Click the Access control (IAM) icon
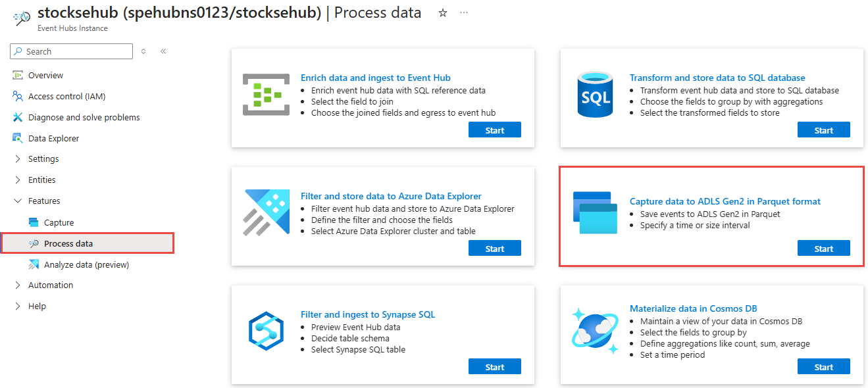Screen dimensions: 868x388 pos(18,97)
